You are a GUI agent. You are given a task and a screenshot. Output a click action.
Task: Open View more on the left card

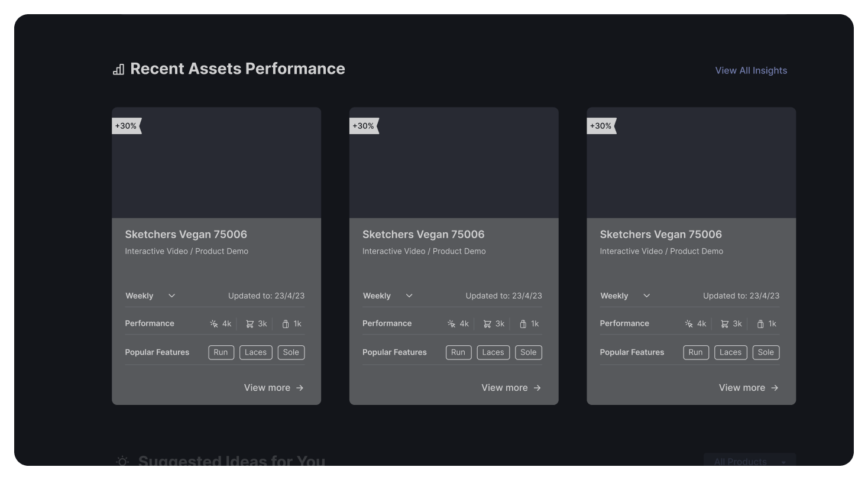click(274, 388)
